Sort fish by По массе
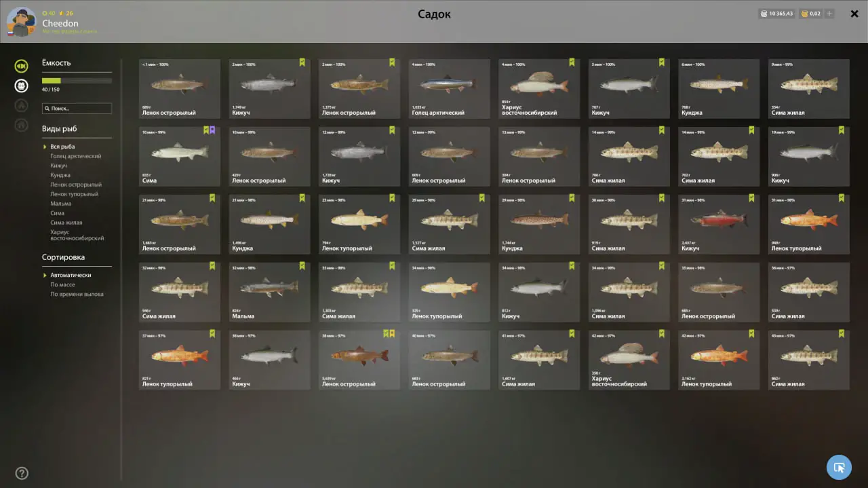Screen dimensions: 868x488 [62, 284]
